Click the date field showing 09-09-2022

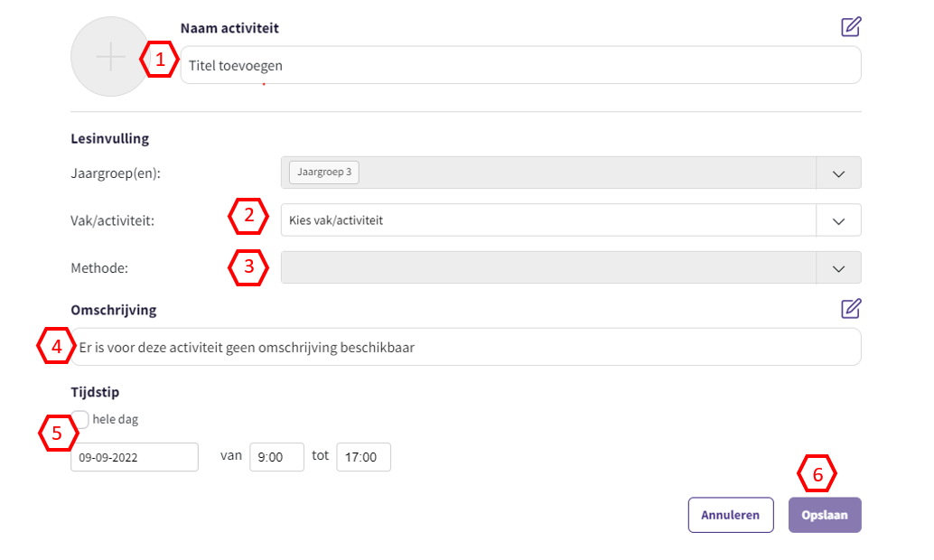(134, 457)
